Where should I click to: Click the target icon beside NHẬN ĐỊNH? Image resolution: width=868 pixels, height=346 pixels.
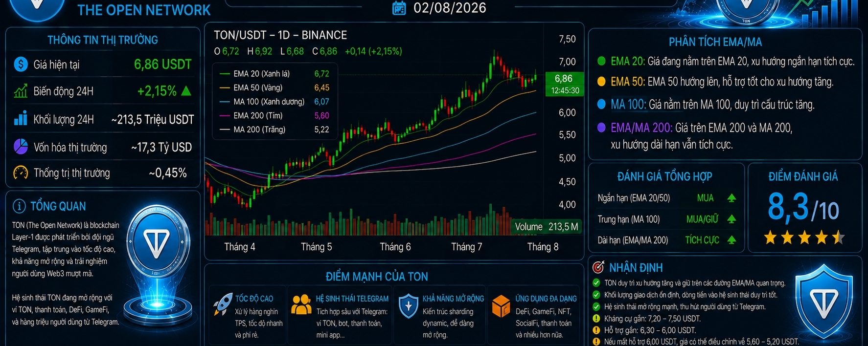coord(598,267)
